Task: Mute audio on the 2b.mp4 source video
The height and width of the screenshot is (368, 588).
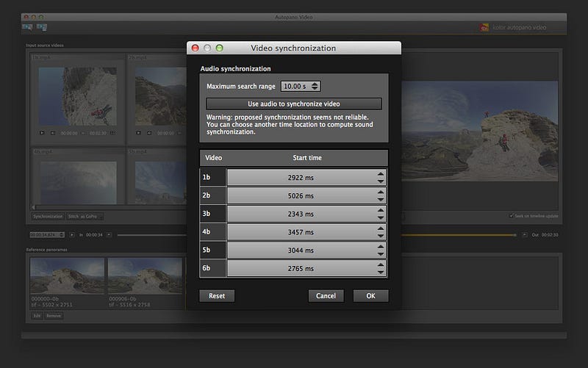Action: point(150,133)
